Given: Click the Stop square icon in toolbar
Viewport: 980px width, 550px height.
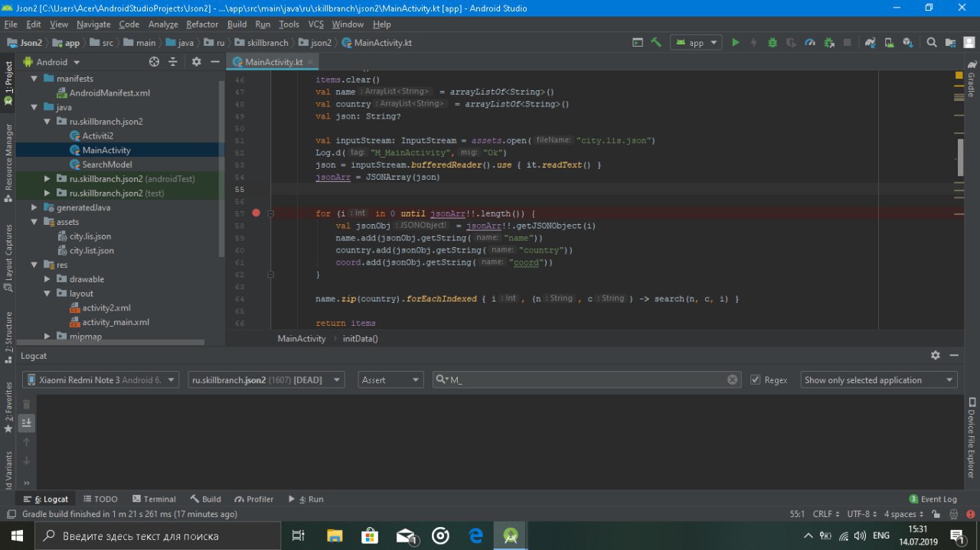Looking at the screenshot, I should 848,43.
